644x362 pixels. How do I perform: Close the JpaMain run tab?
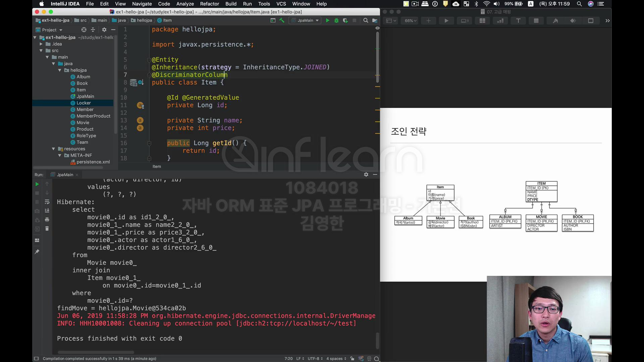click(x=77, y=175)
